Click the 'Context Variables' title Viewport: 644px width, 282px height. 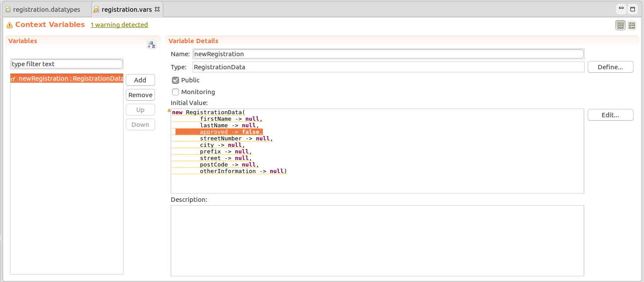50,25
